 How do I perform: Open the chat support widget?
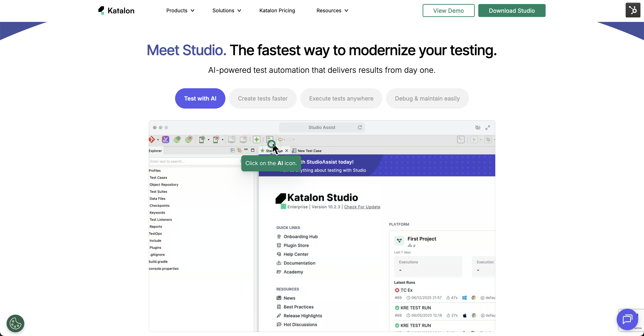(x=627, y=320)
